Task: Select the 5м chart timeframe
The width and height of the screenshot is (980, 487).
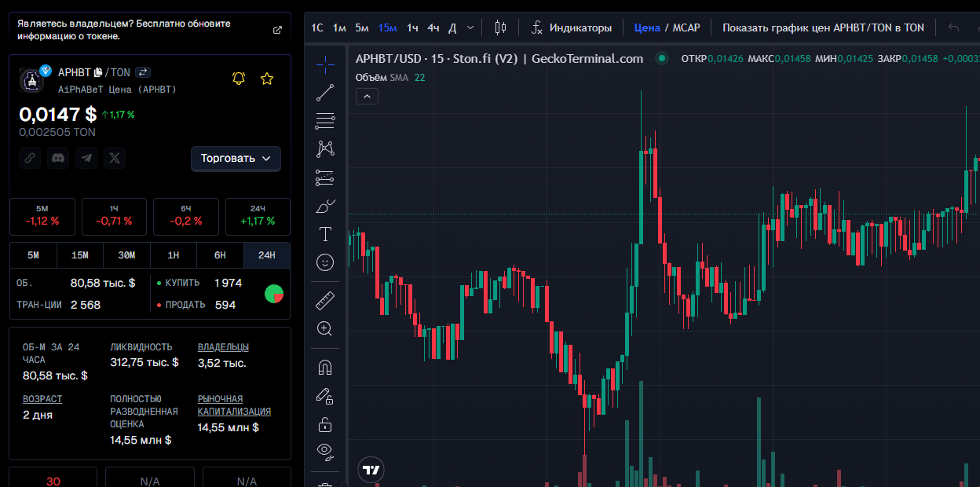Action: coord(362,27)
